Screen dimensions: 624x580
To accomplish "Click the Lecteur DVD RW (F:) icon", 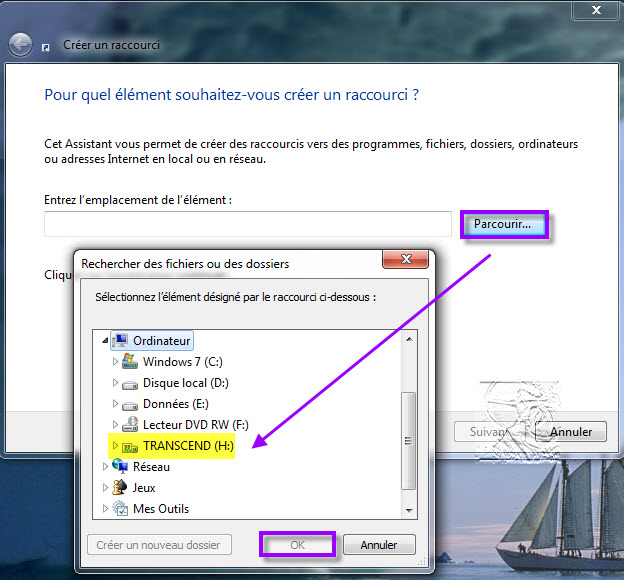I will (x=130, y=425).
